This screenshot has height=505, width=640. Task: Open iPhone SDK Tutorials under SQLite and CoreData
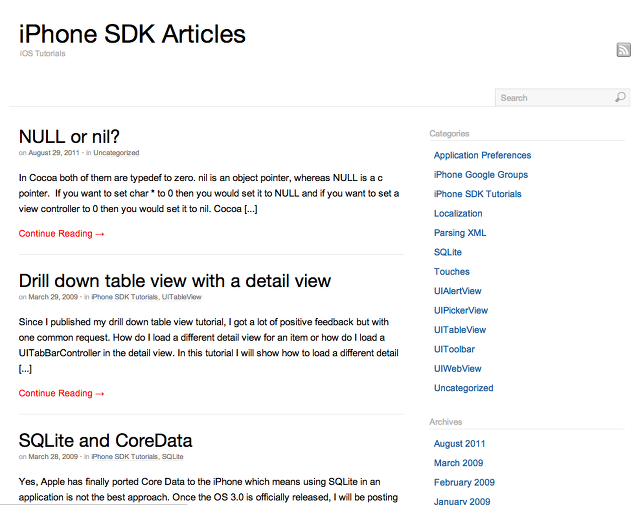124,456
